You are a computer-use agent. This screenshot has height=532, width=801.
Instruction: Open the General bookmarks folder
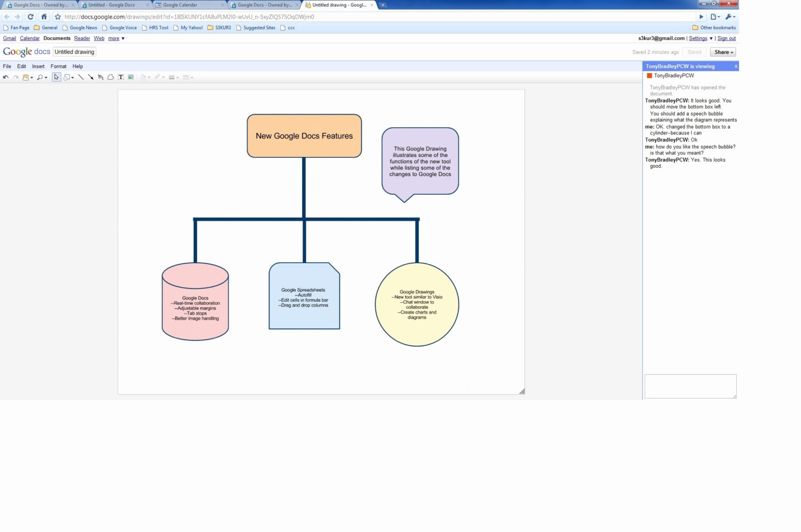pos(46,28)
